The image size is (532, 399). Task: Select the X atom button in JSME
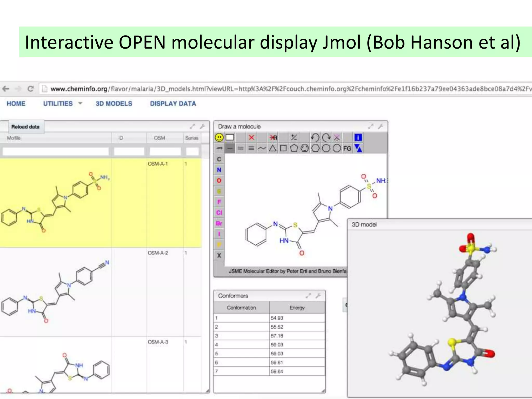219,255
